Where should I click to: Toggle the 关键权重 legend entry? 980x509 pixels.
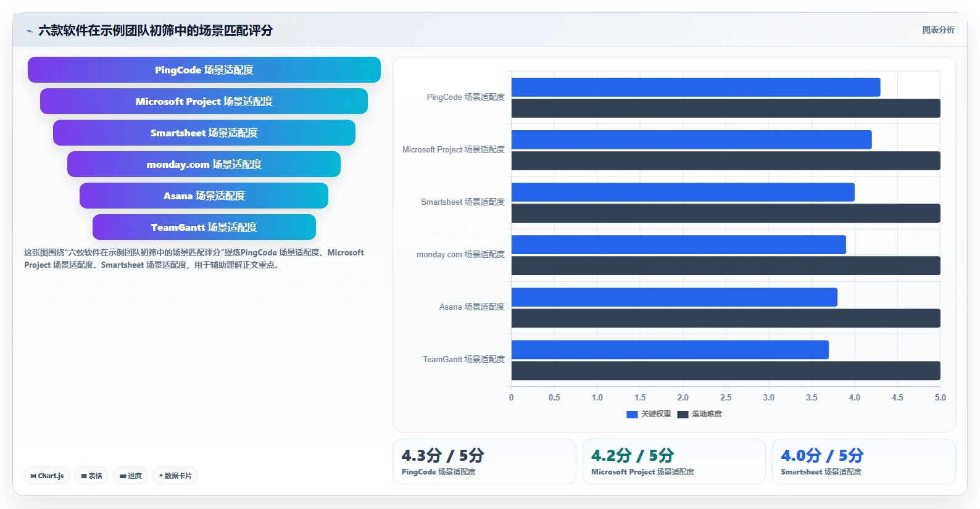click(x=649, y=414)
